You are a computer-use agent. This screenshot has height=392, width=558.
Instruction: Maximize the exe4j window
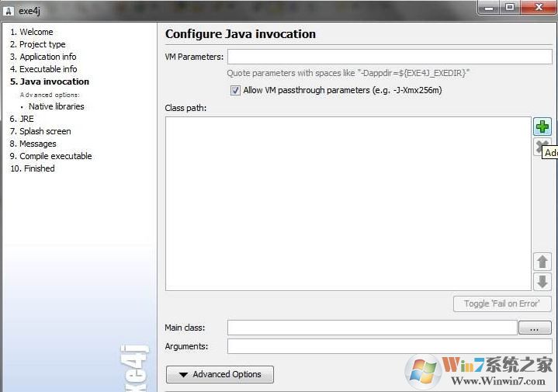(510, 7)
